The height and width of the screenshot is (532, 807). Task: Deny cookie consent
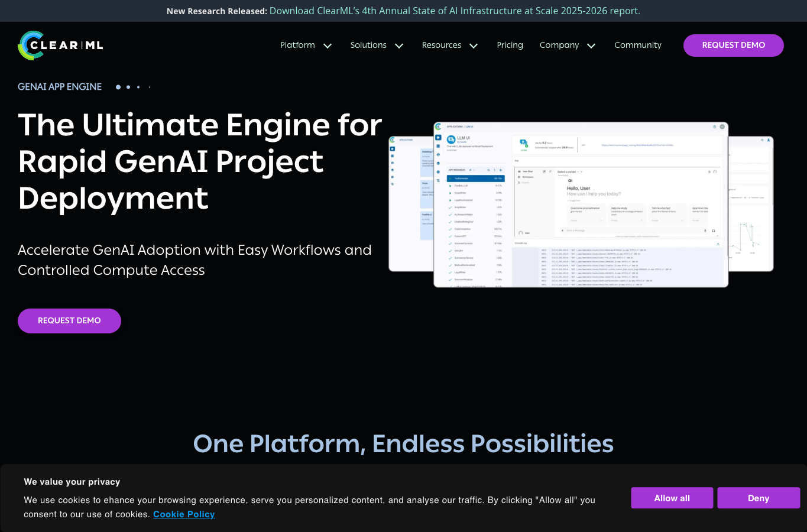(759, 498)
